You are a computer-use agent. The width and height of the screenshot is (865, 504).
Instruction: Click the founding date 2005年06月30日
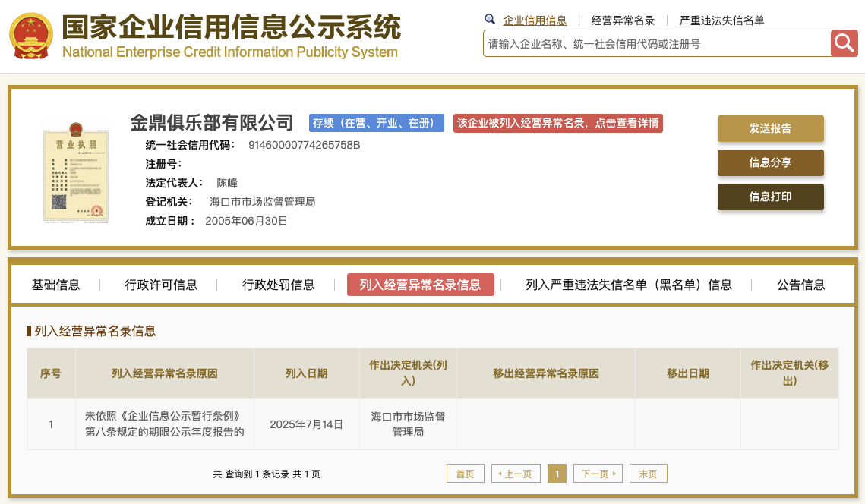coord(247,221)
